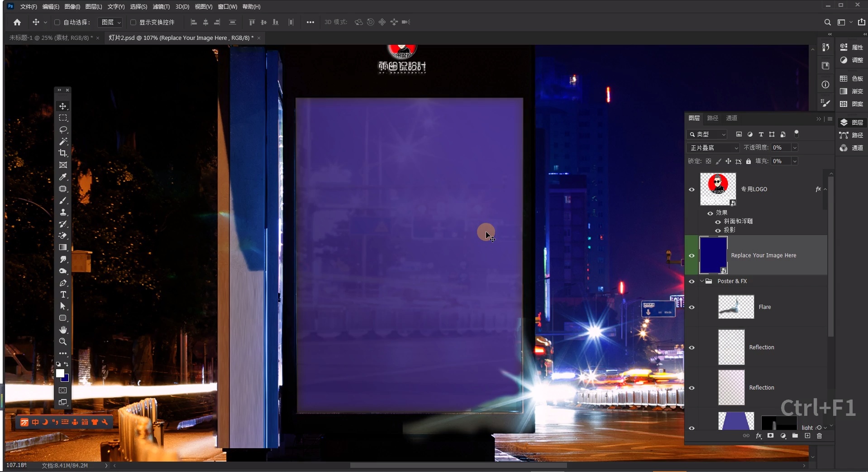The height and width of the screenshot is (472, 868).
Task: Hide the Flare layer
Action: pyautogui.click(x=692, y=307)
